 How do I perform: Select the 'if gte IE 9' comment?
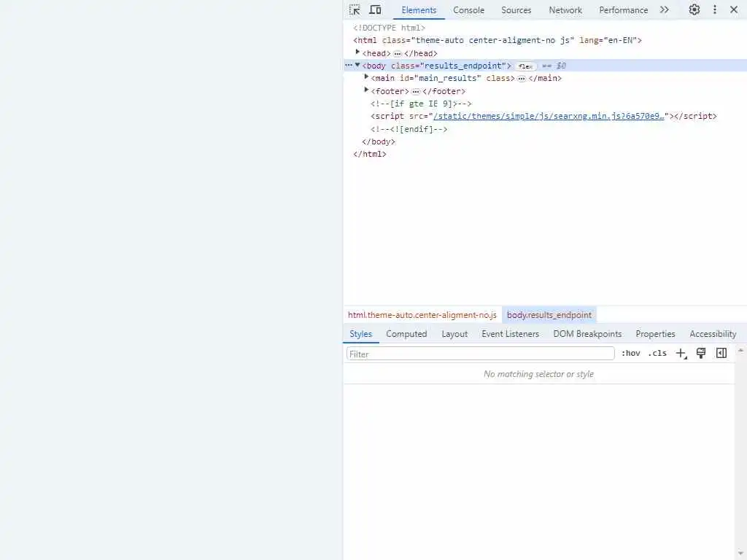(421, 104)
